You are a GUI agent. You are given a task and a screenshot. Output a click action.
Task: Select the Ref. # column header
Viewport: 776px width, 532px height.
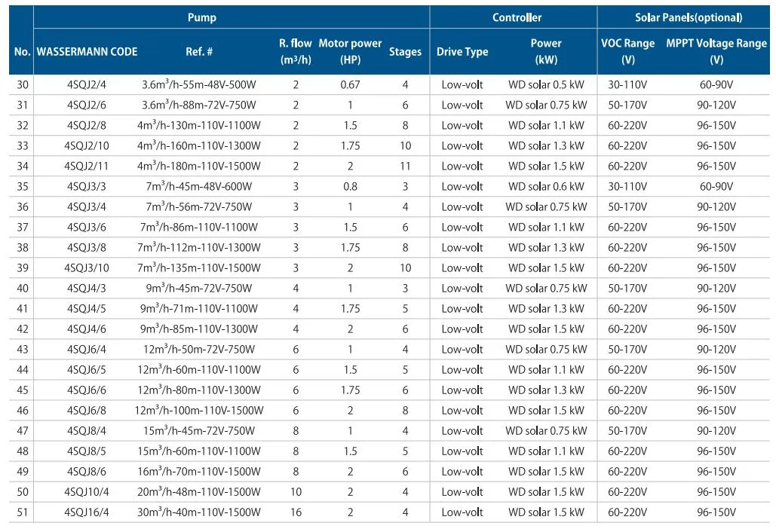point(200,52)
